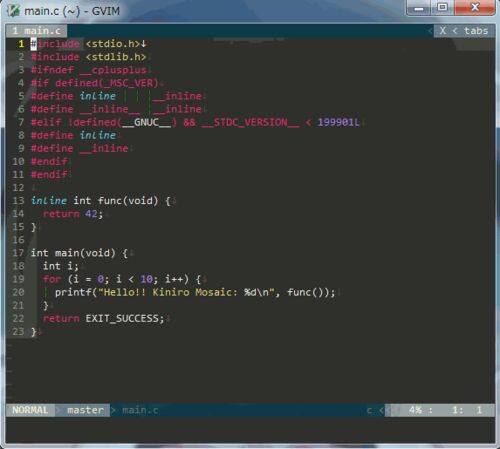The width and height of the screenshot is (500, 449).
Task: Select the main.c tab in tabline
Action: point(37,31)
